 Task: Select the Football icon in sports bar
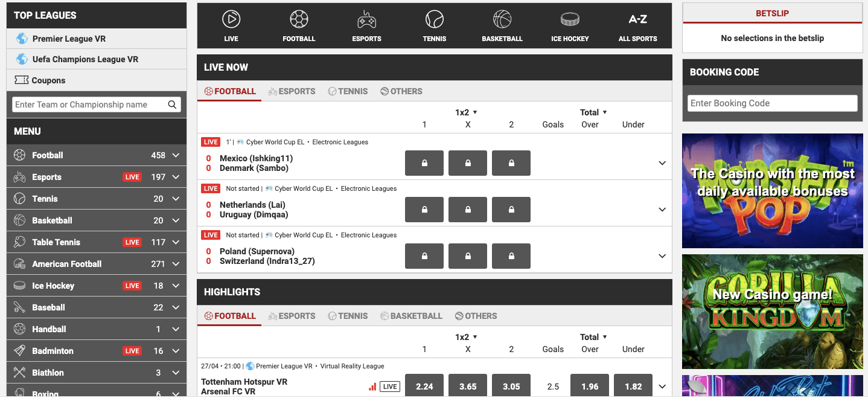point(299,25)
